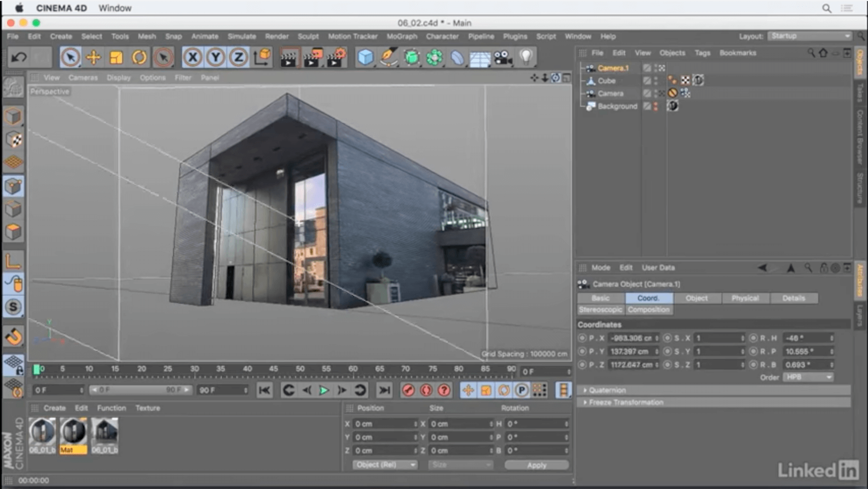
Task: Select the Move tool in toolbar
Action: 93,57
